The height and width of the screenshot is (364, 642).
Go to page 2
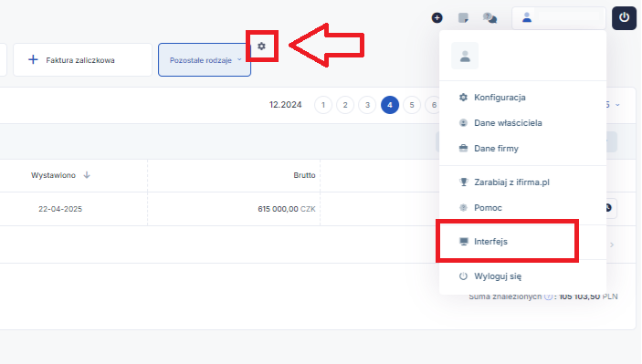coord(345,105)
